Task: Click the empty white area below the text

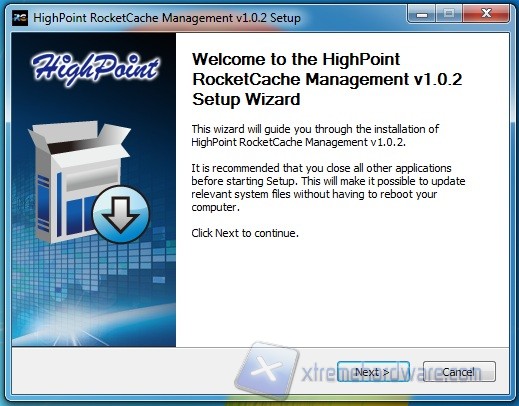Action: [342, 293]
